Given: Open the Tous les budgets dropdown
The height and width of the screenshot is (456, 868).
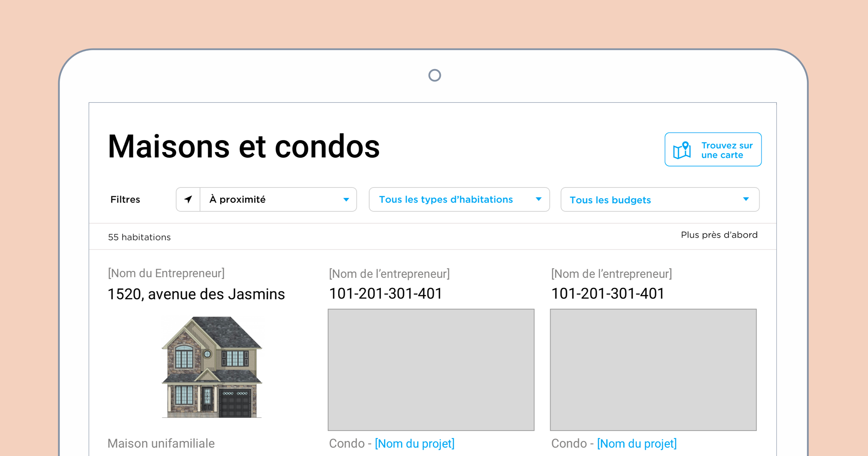Looking at the screenshot, I should click(660, 199).
